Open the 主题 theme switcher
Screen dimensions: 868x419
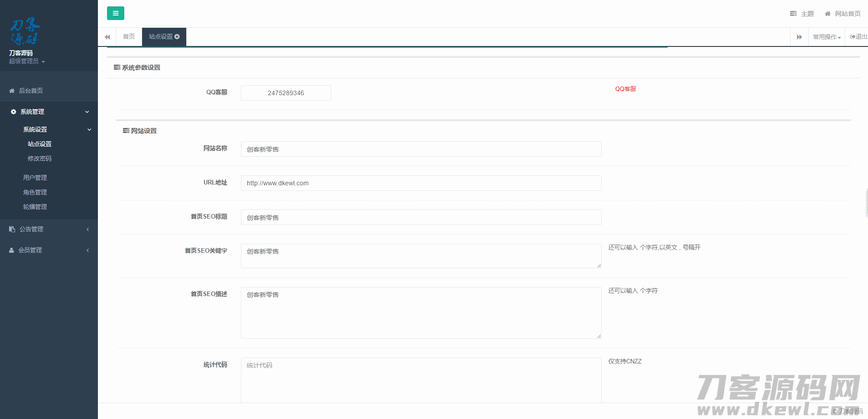(x=802, y=14)
